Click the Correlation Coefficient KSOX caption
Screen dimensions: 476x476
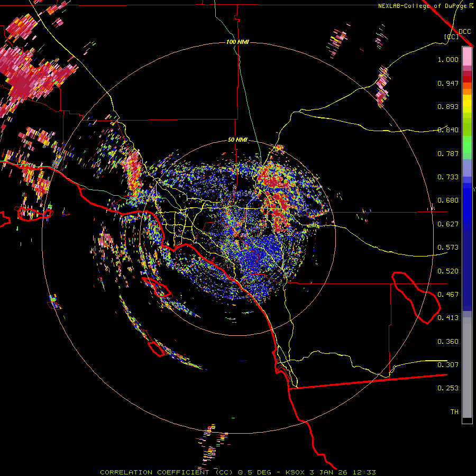tap(238, 472)
